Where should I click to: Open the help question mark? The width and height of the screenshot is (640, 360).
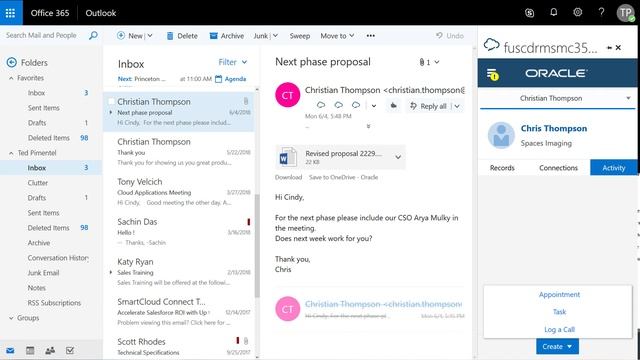tap(601, 12)
